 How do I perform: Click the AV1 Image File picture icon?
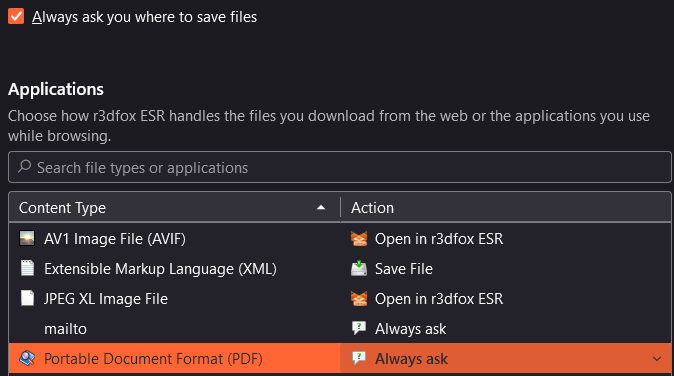coord(27,238)
